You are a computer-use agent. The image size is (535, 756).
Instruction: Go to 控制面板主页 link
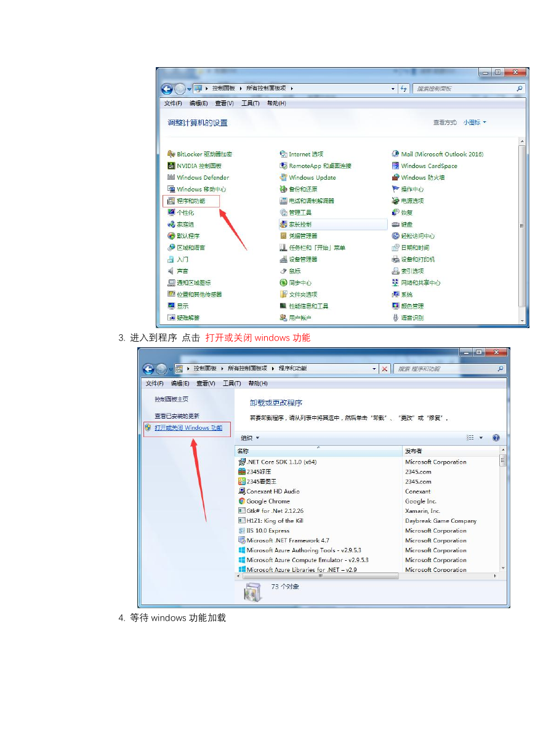(x=172, y=400)
